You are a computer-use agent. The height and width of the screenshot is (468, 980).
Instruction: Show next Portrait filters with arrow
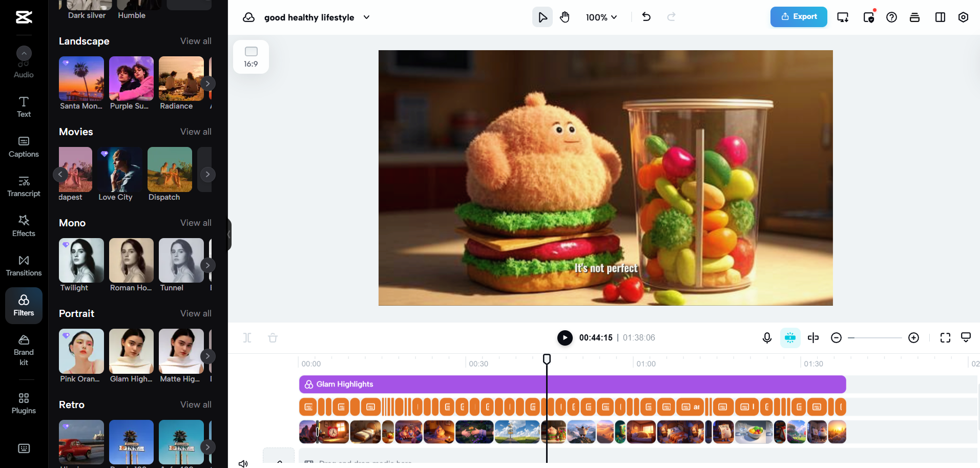click(x=207, y=356)
